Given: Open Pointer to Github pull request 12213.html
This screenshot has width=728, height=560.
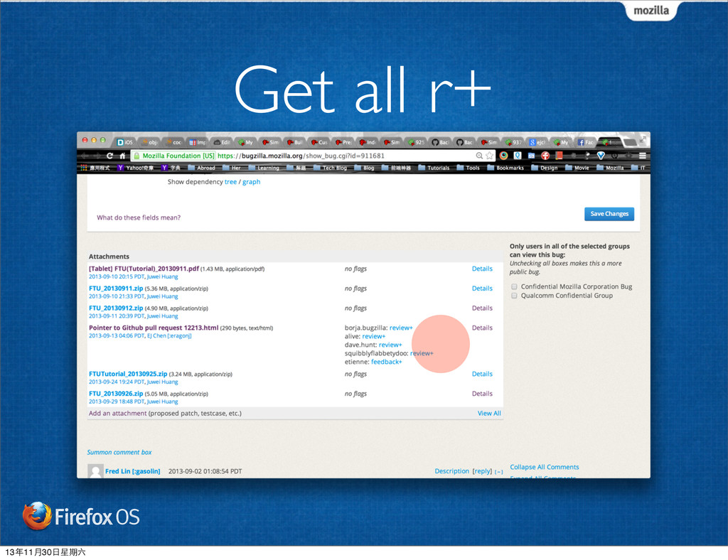Looking at the screenshot, I should 154,328.
